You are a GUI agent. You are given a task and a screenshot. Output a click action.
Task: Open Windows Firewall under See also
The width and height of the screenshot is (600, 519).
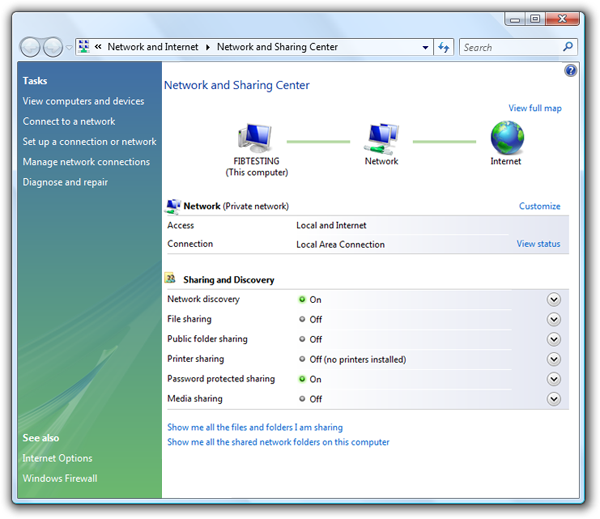point(60,478)
